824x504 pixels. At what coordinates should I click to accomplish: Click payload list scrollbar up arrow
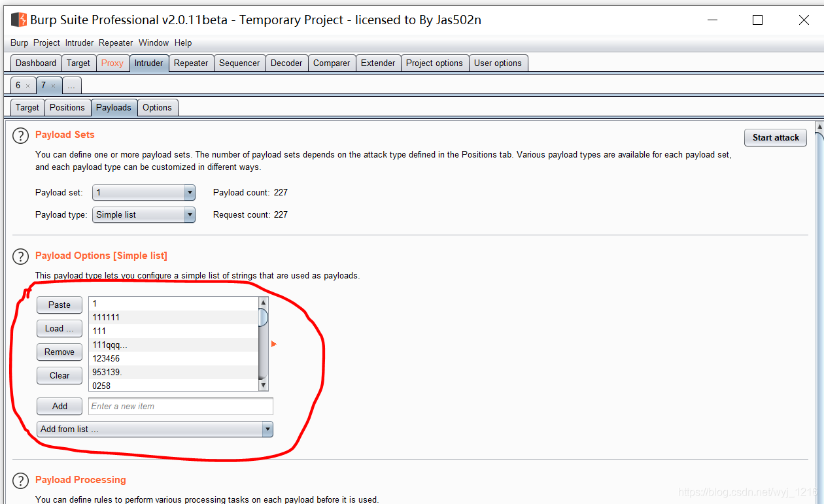click(x=264, y=302)
